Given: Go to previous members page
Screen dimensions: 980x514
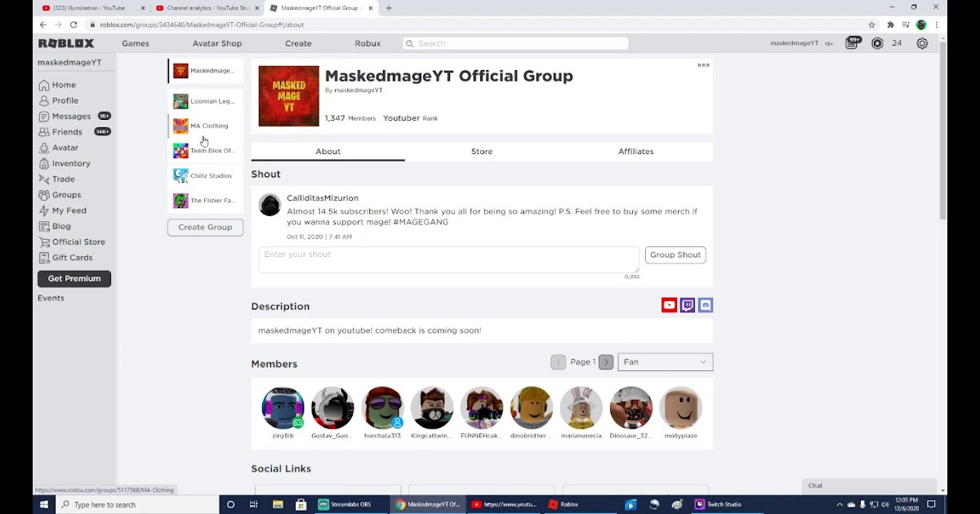Looking at the screenshot, I should 559,361.
